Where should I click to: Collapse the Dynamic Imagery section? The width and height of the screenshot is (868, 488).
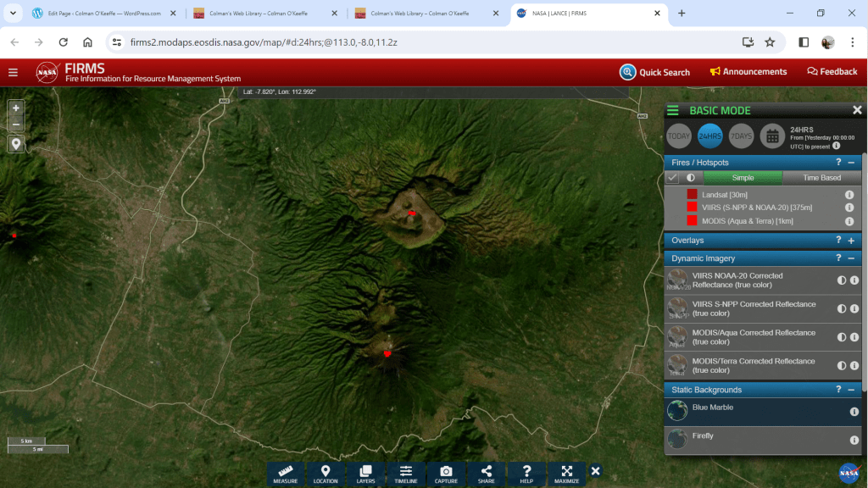[851, 258]
